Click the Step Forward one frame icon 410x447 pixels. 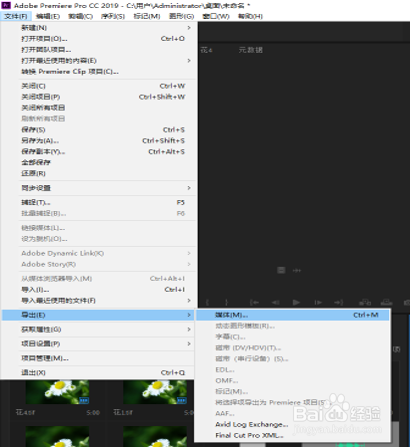[x=318, y=302]
